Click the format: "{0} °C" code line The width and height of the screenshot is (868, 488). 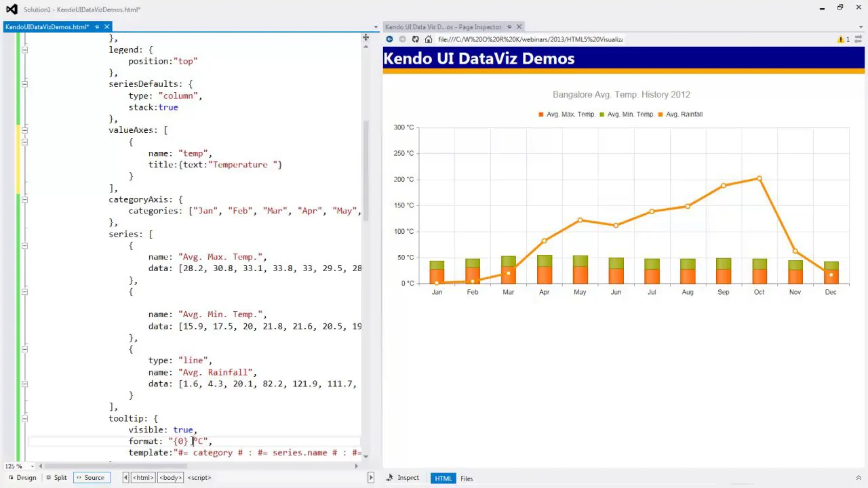[170, 441]
